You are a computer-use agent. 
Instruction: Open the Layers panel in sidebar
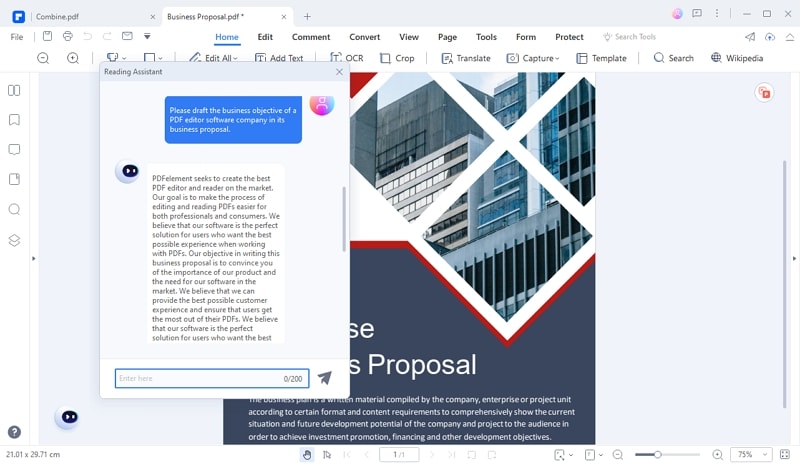click(x=14, y=240)
